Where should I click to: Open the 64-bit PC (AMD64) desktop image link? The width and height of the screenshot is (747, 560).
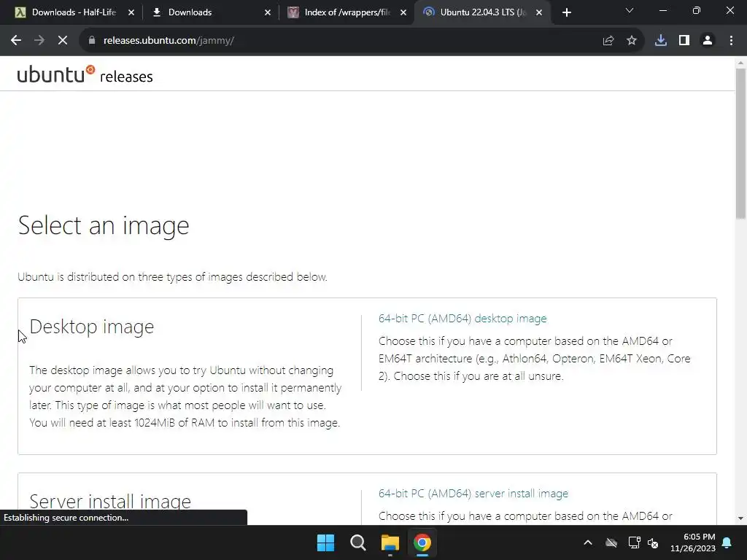point(462,319)
